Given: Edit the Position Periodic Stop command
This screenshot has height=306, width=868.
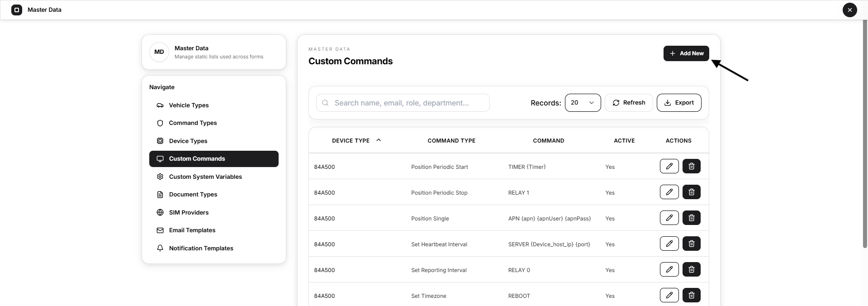Looking at the screenshot, I should pyautogui.click(x=669, y=192).
